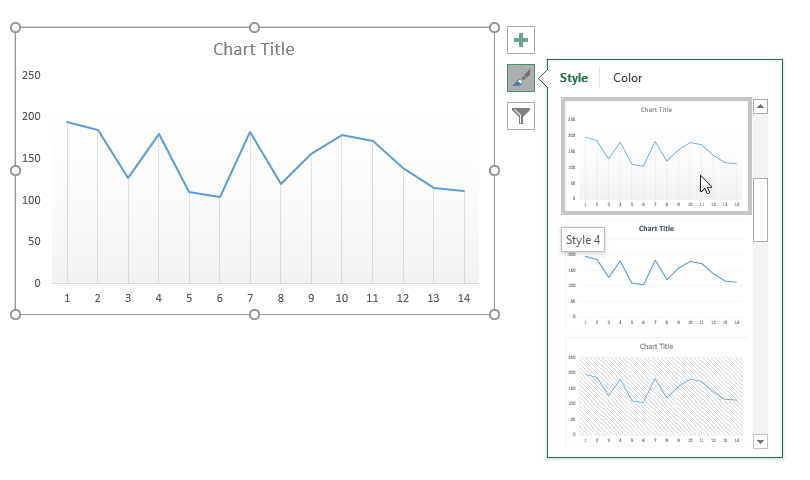Click horizontal axis label 7
Screen dimensions: 810x480
click(250, 298)
